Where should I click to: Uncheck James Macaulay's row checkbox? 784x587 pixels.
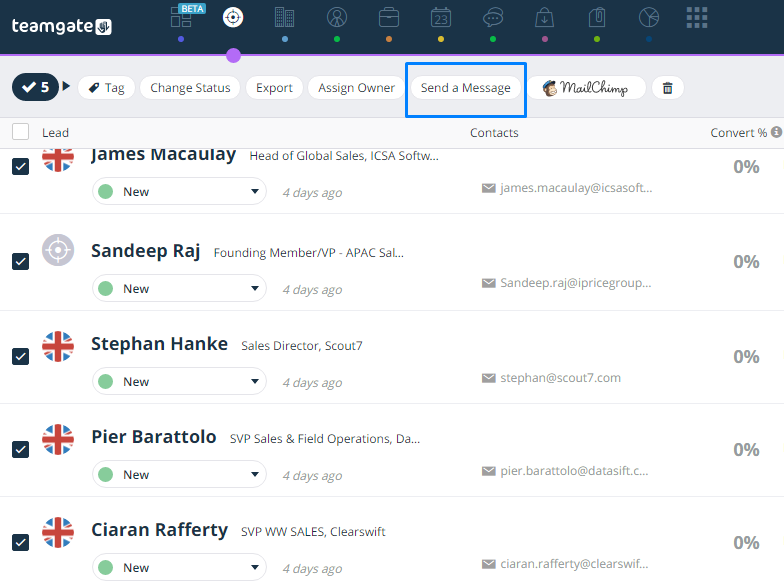point(20,166)
